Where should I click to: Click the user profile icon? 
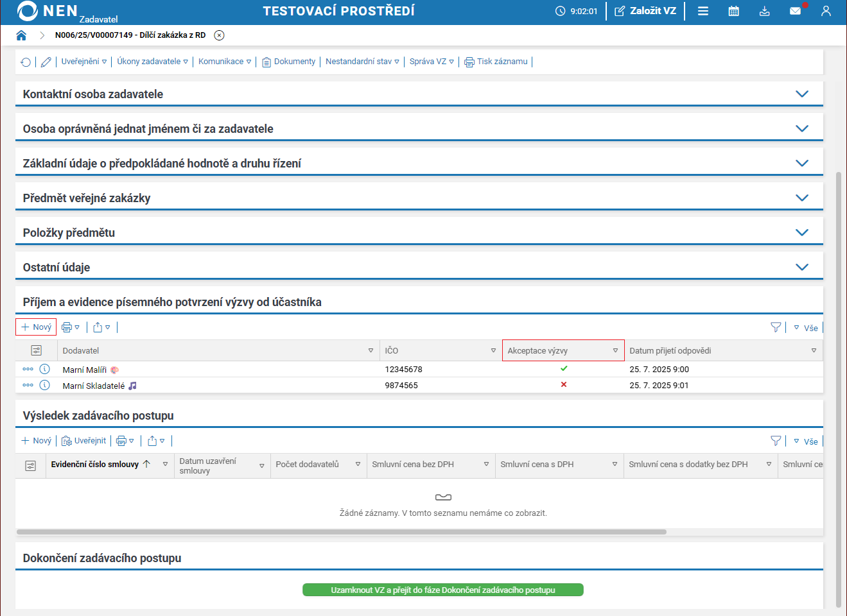tap(826, 11)
